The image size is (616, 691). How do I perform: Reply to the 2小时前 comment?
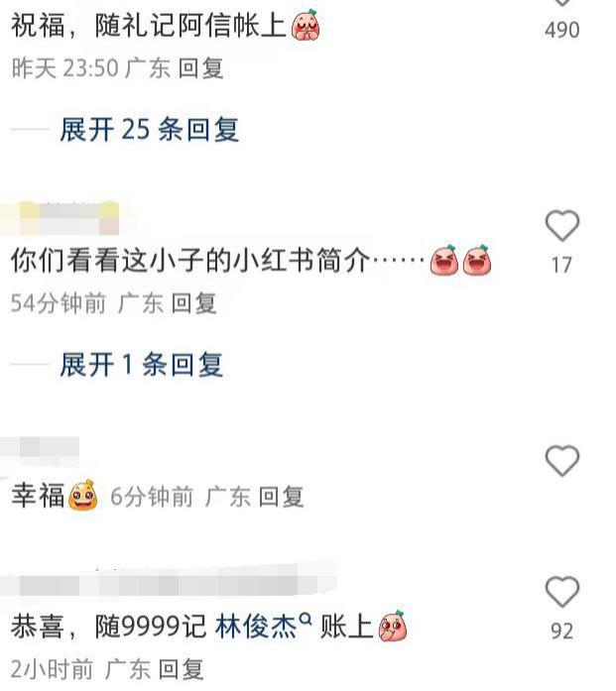[x=182, y=669]
